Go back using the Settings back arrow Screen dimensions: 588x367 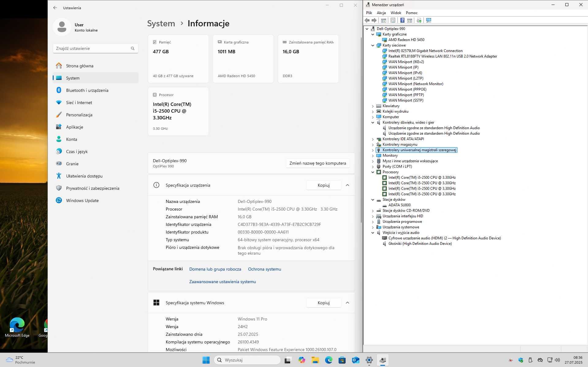pos(55,8)
